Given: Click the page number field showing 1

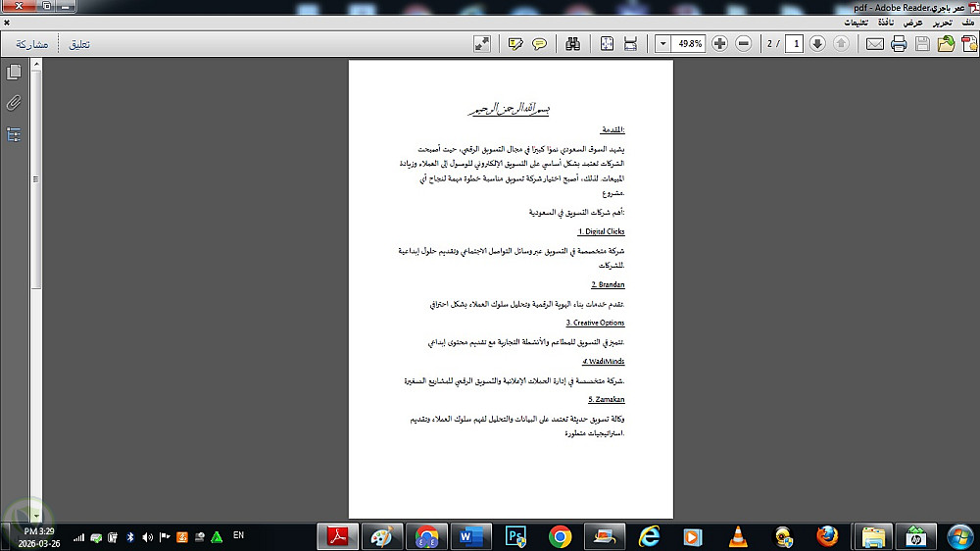Looking at the screenshot, I should [795, 44].
